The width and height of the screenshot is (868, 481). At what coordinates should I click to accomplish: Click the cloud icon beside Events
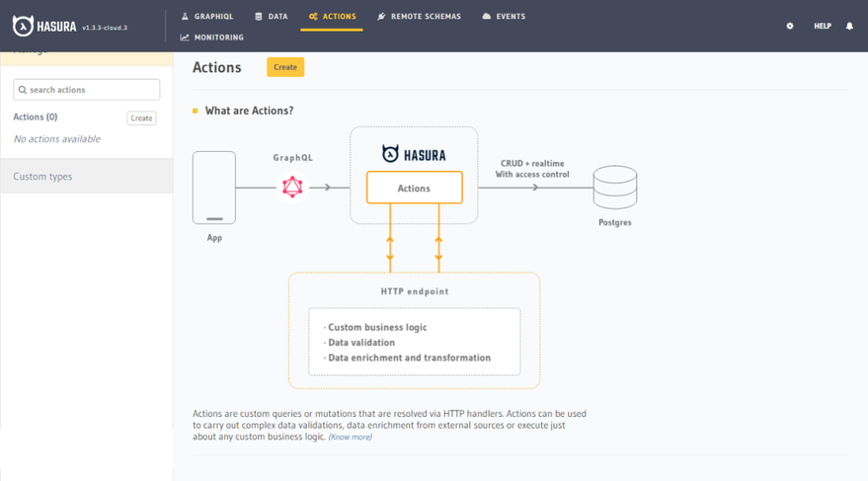click(486, 17)
